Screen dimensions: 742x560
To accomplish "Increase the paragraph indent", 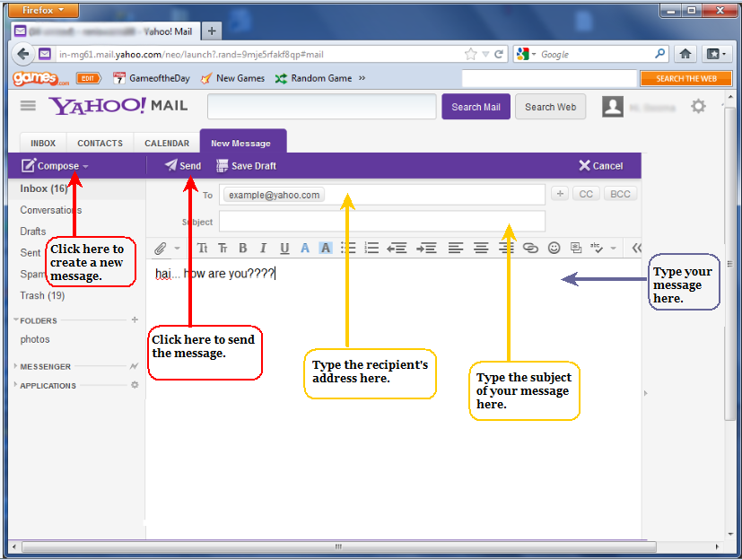I will point(426,248).
